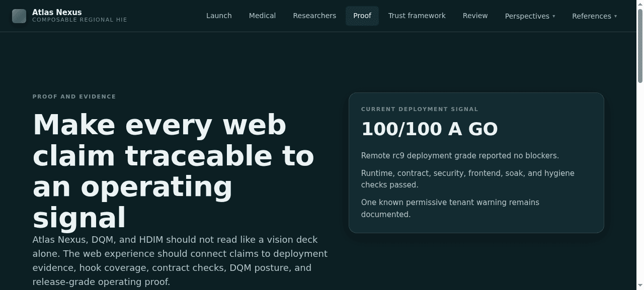Expand the Perspectives dropdown menu
Viewport: 644px width, 290px height.
point(527,16)
